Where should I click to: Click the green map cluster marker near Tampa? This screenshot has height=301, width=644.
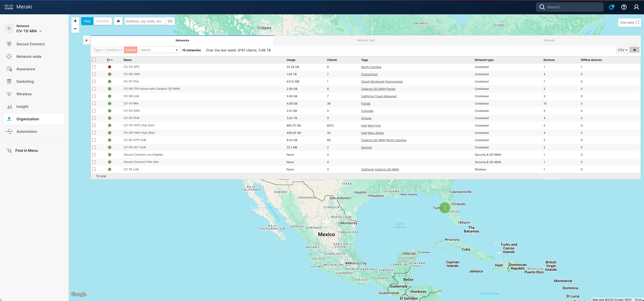pyautogui.click(x=445, y=208)
